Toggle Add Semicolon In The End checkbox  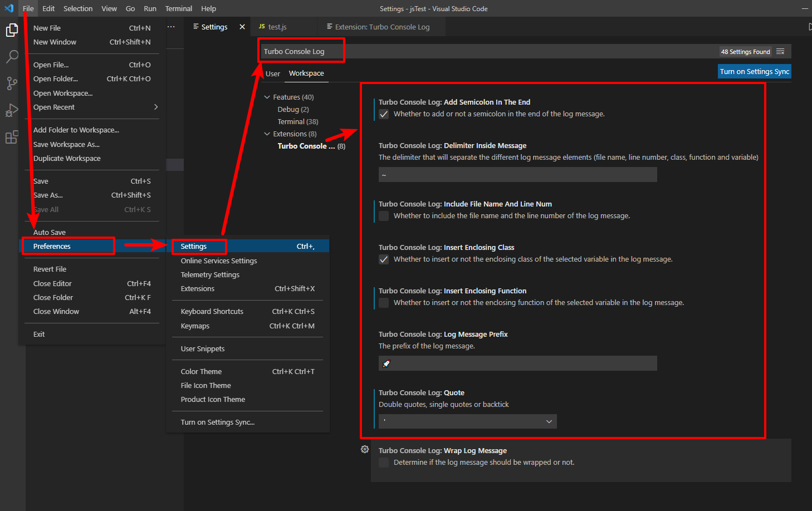[x=384, y=114]
